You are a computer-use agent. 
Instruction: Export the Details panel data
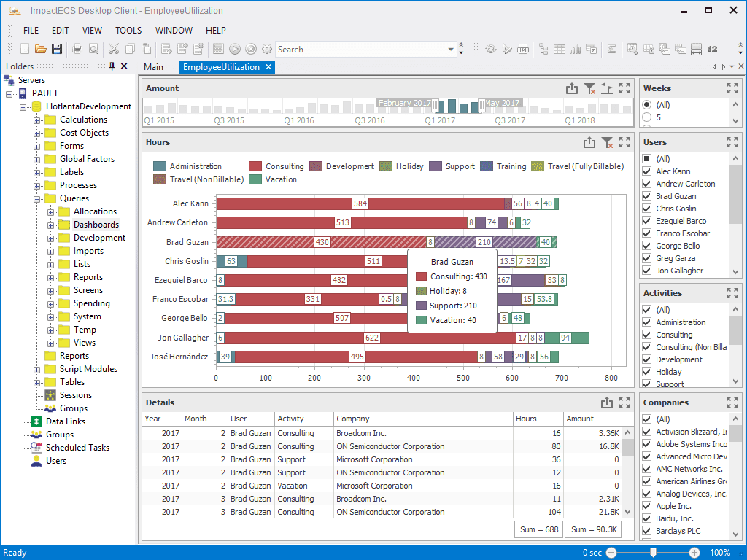tap(606, 402)
